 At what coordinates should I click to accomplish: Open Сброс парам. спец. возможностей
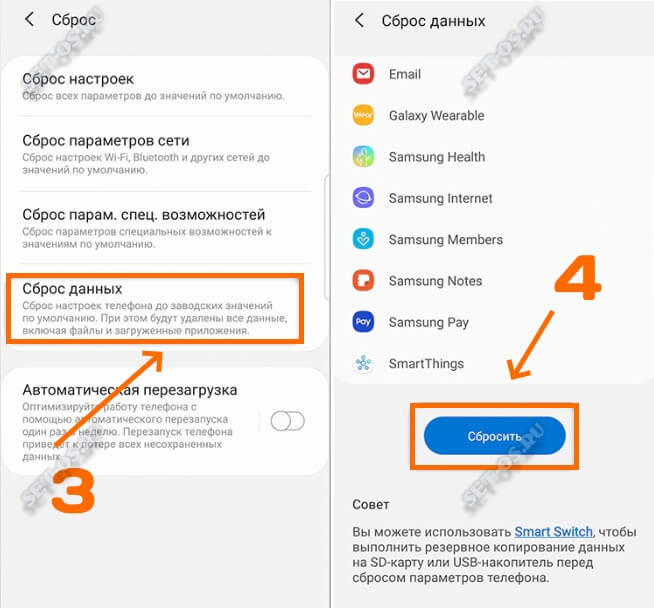[165, 228]
